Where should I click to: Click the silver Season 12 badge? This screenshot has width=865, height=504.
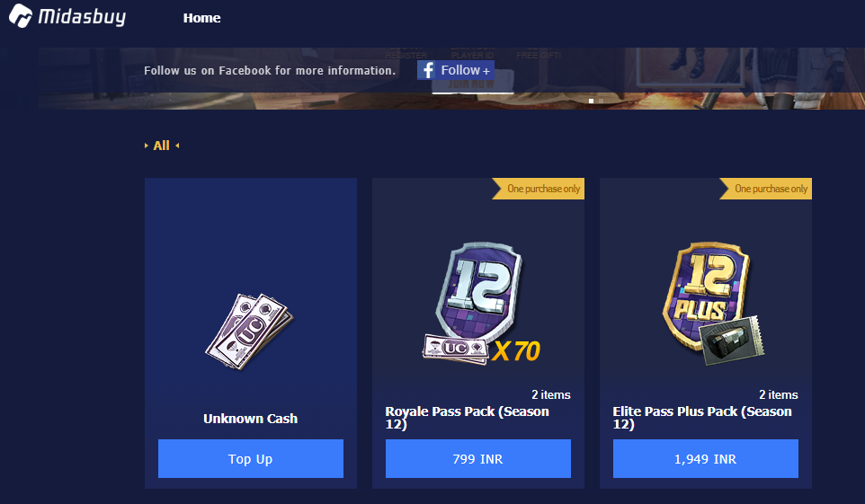click(x=479, y=290)
